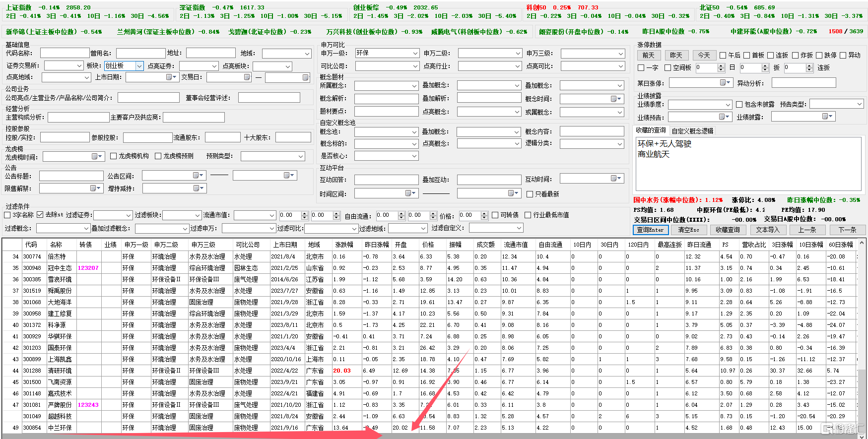868x439 pixels.
Task: Open the 公告区间 end date calendar picker
Action: click(x=289, y=175)
